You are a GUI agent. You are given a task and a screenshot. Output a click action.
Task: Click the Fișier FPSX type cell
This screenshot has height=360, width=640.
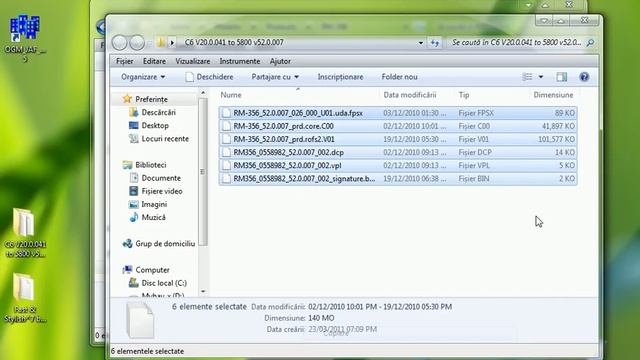476,113
